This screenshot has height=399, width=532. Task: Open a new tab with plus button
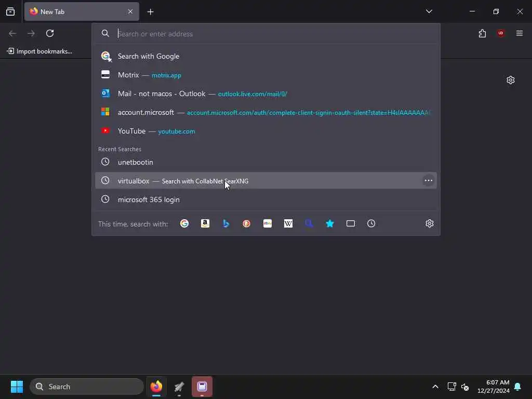(150, 12)
